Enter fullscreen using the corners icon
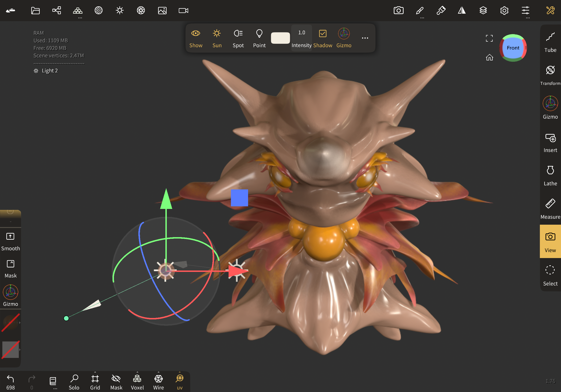Viewport: 561px width, 392px height. coord(489,38)
